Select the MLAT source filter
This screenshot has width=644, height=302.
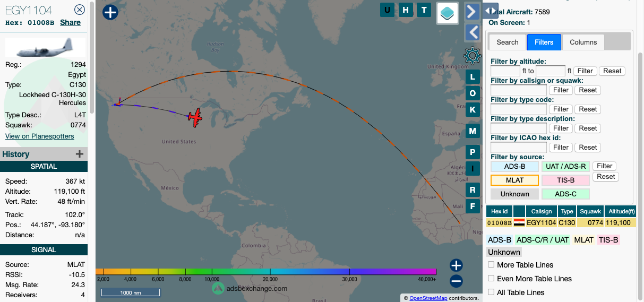[514, 180]
